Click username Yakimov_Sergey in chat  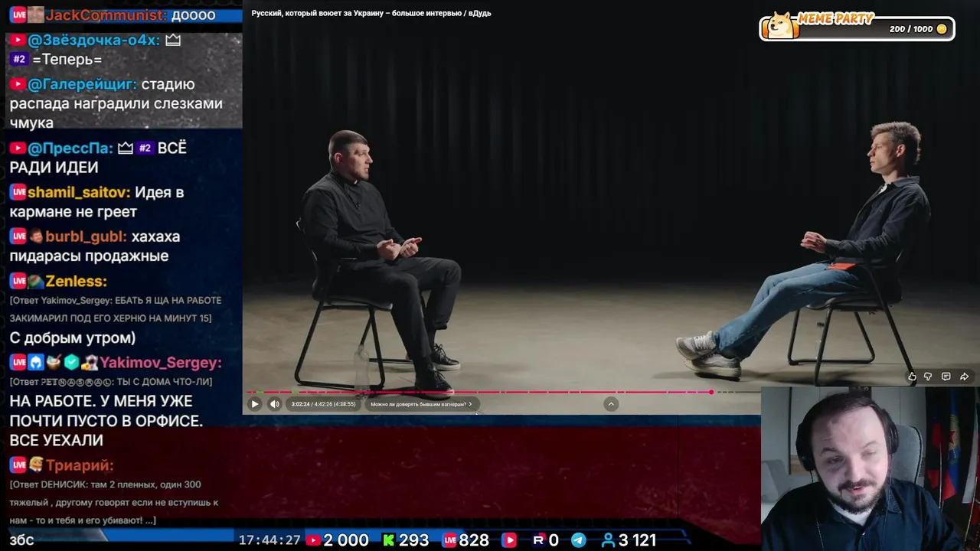click(161, 362)
